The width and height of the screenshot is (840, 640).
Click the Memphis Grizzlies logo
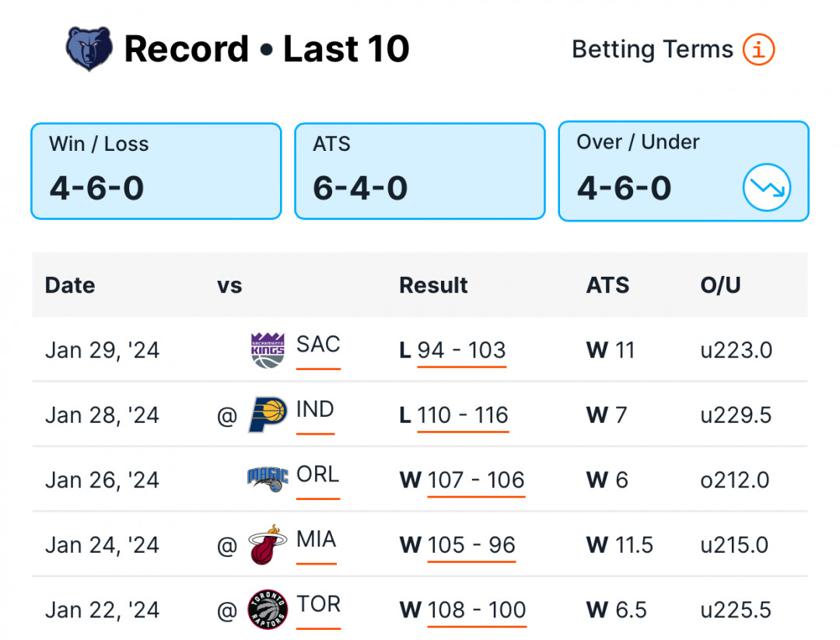[89, 49]
